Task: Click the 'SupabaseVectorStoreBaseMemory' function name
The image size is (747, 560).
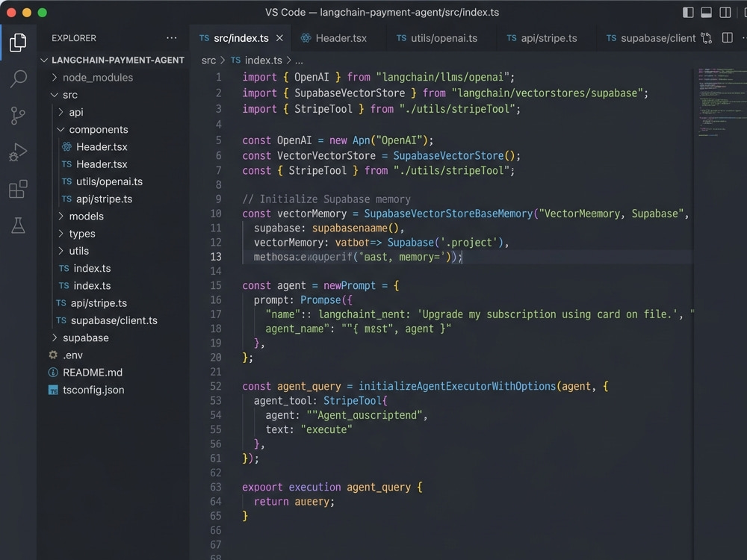Action: (x=448, y=214)
